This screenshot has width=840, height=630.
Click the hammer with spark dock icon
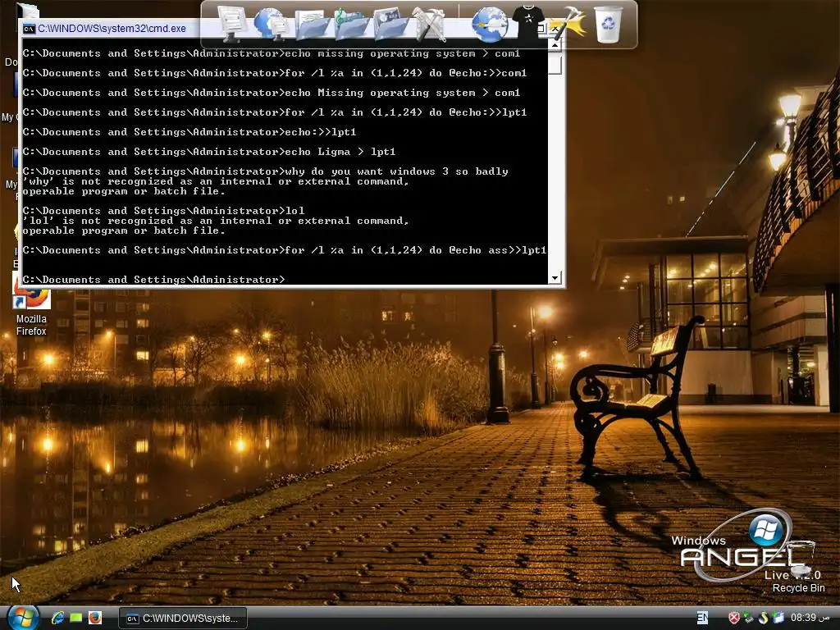(568, 23)
